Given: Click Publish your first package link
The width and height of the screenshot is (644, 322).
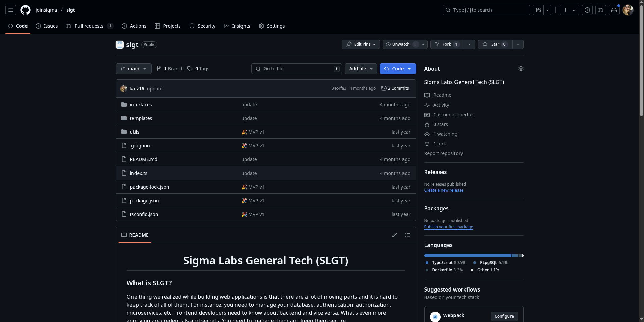Looking at the screenshot, I should 448,227.
